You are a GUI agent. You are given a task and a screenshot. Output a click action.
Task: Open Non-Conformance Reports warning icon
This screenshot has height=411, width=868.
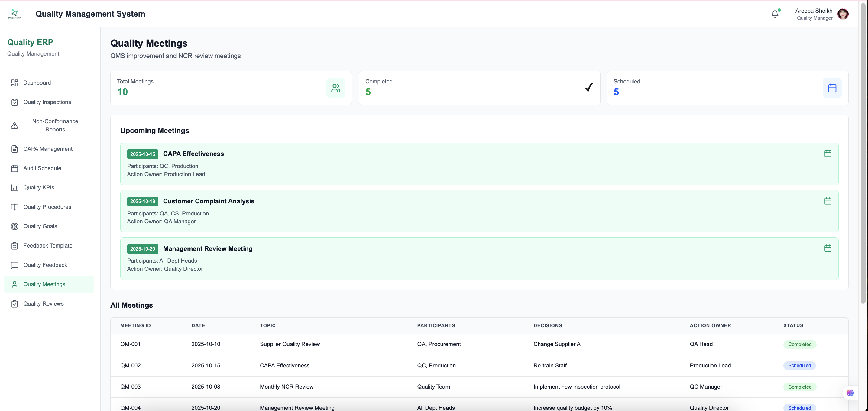pos(15,126)
